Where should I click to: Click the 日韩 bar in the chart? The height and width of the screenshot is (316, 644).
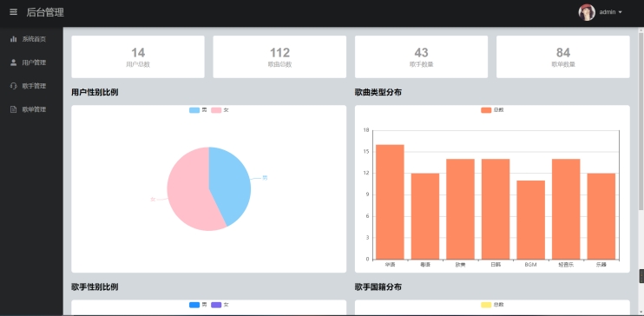tap(496, 209)
